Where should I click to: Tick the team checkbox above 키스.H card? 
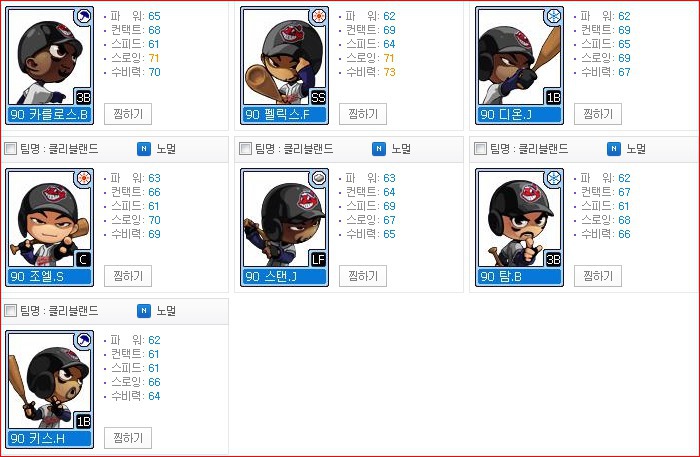[10, 310]
